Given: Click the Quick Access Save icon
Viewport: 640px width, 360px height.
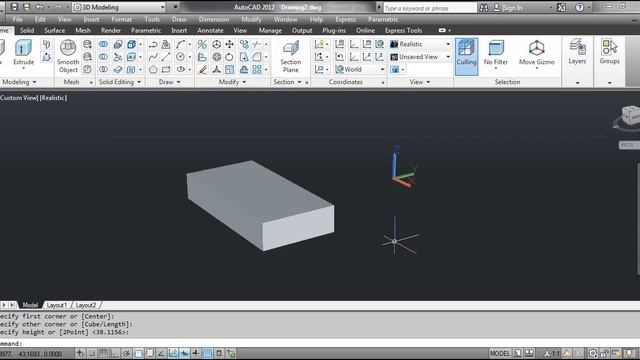Looking at the screenshot, I should click(14, 7).
